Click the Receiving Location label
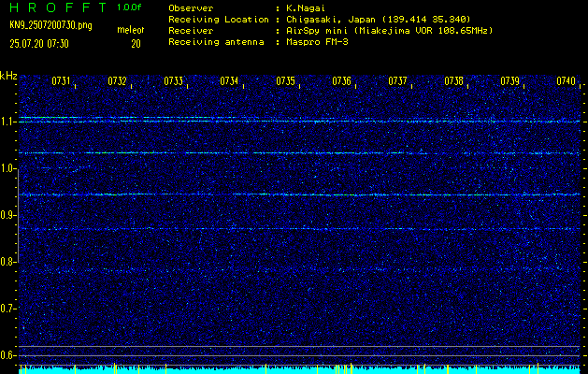This screenshot has width=588, height=374. click(x=219, y=20)
